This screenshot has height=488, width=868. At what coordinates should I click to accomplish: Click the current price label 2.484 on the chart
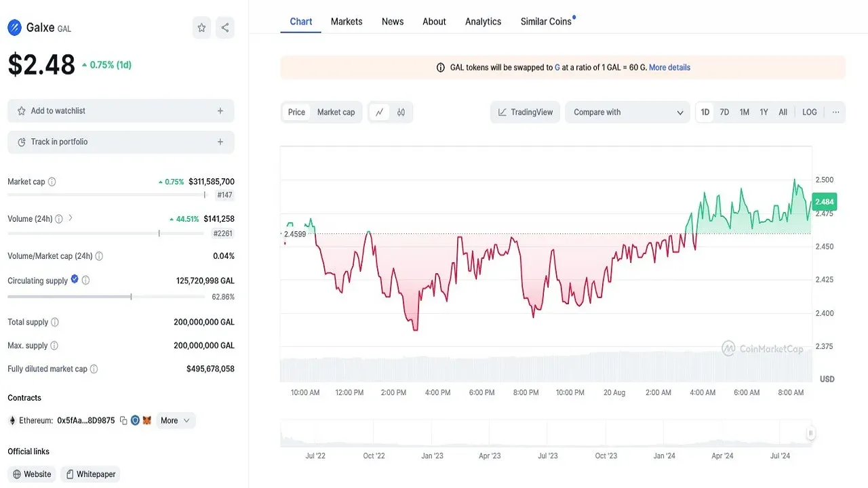tap(825, 202)
